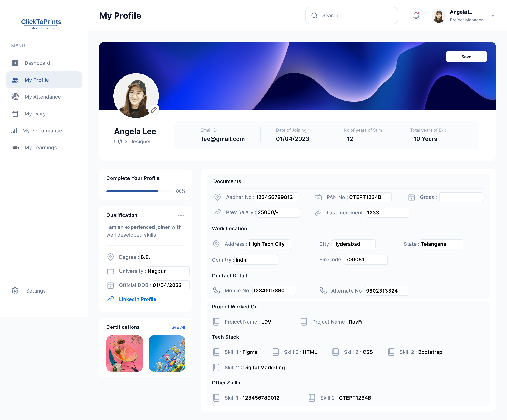The height and width of the screenshot is (420, 507).
Task: Click See All in Certifications
Action: (x=178, y=327)
